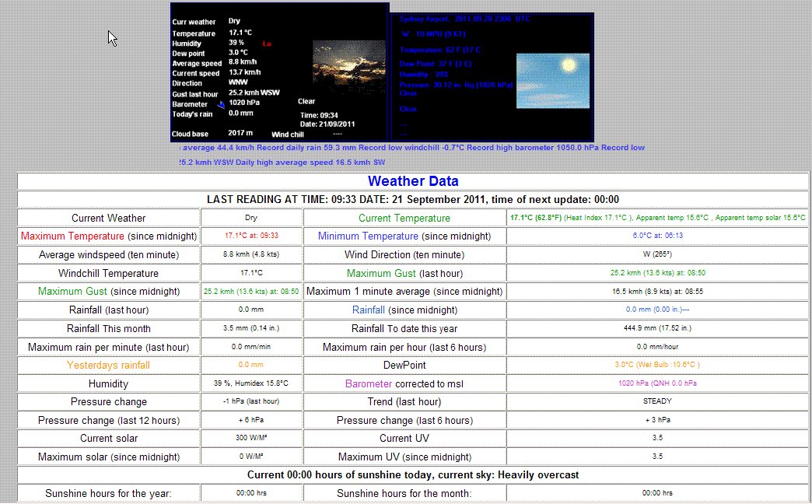Click the '0.0 mm/min' value
Image resolution: width=812 pixels, height=504 pixels.
[251, 347]
